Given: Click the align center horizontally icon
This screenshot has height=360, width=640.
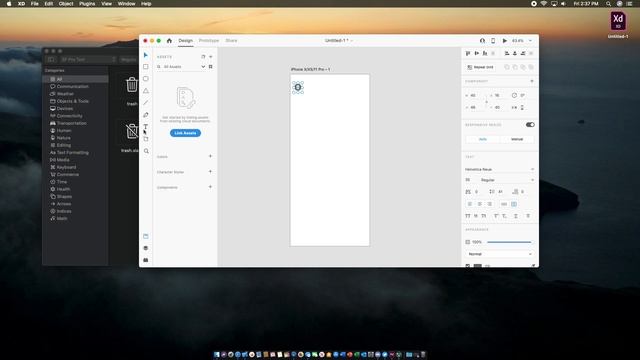Looking at the screenshot, I should coord(515,53).
